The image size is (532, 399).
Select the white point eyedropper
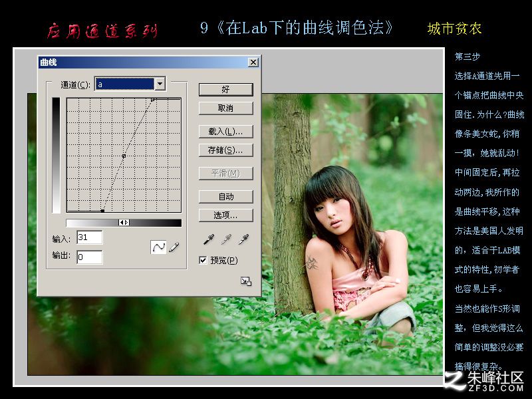click(x=243, y=239)
